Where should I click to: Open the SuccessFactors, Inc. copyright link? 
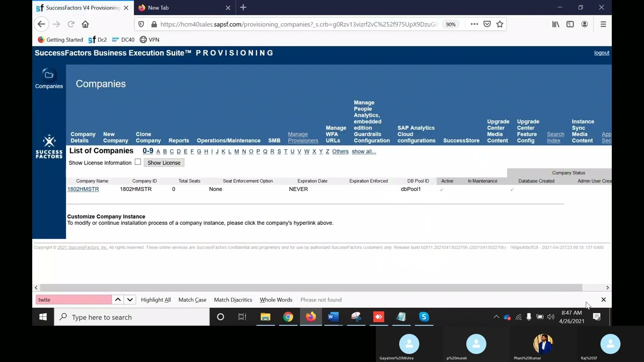click(83, 247)
